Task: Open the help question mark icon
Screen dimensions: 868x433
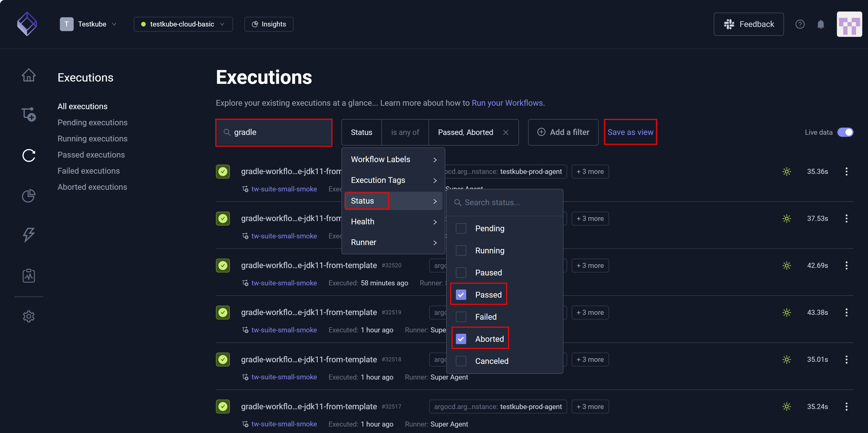Action: [800, 24]
